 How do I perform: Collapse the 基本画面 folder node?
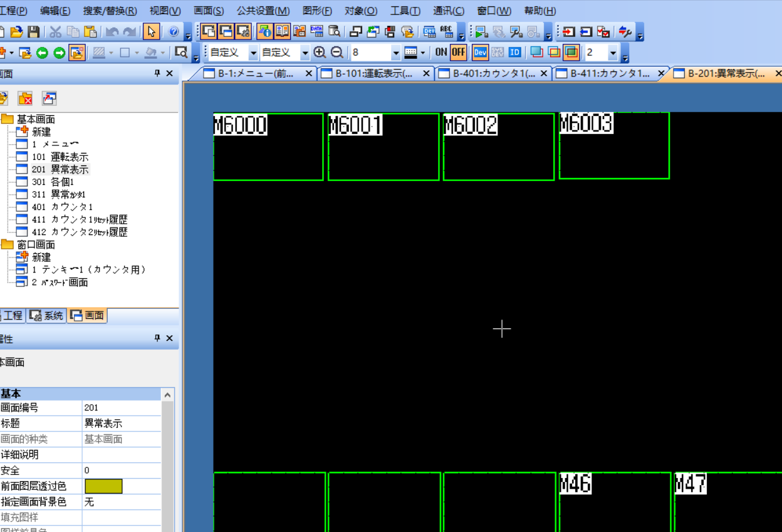click(x=7, y=119)
